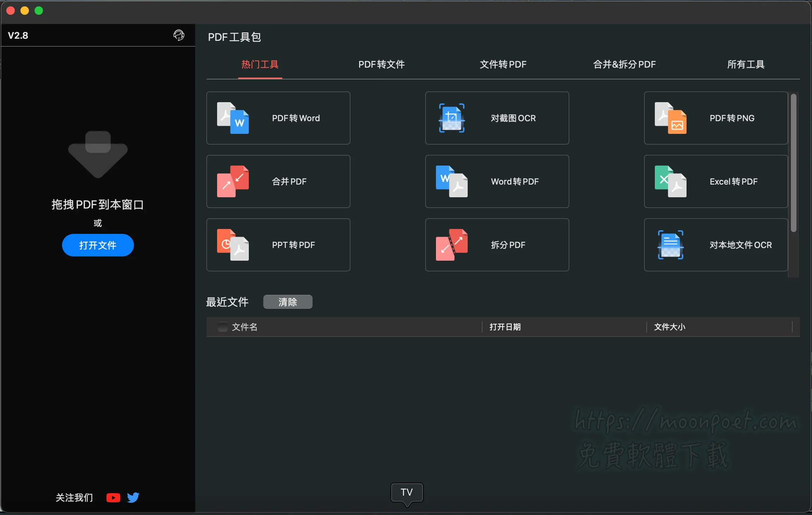Image resolution: width=812 pixels, height=515 pixels.
Task: Sort by 文件名 column header
Action: pos(245,327)
